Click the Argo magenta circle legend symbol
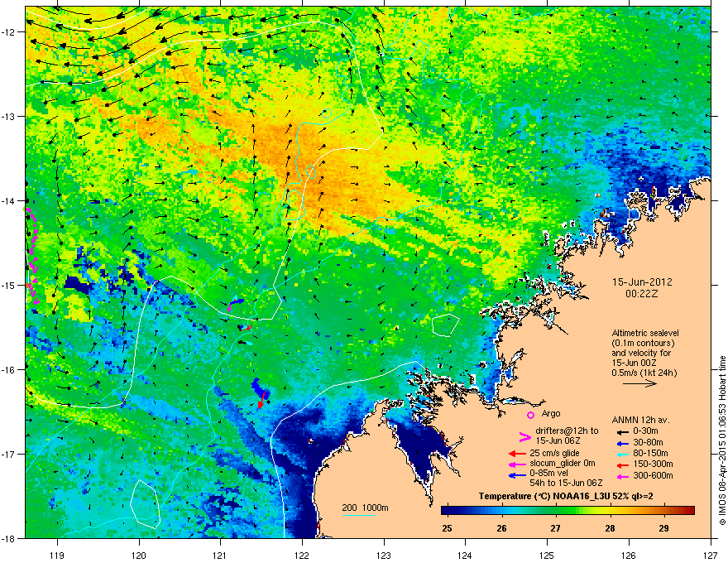Image resolution: width=728 pixels, height=563 pixels. pos(530,415)
